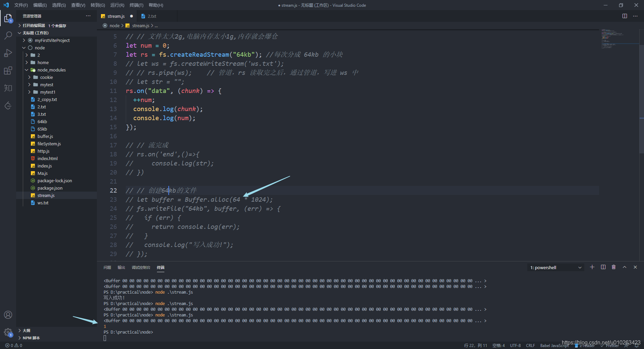Split the terminal panel
The height and width of the screenshot is (349, 644).
pyautogui.click(x=603, y=267)
